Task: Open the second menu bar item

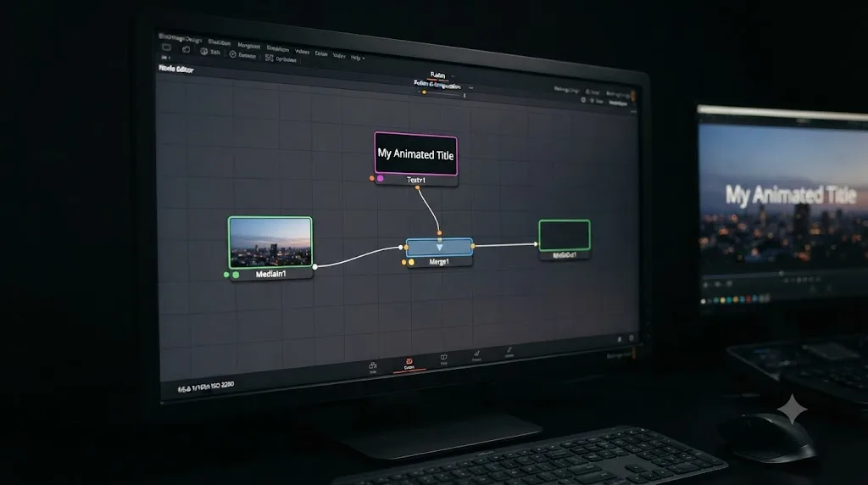Action: [220, 42]
